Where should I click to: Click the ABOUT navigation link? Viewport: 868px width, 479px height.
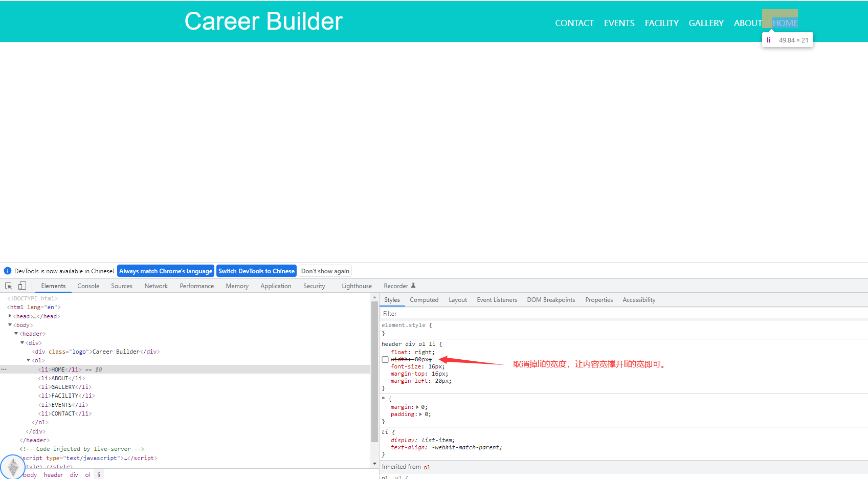pyautogui.click(x=748, y=23)
